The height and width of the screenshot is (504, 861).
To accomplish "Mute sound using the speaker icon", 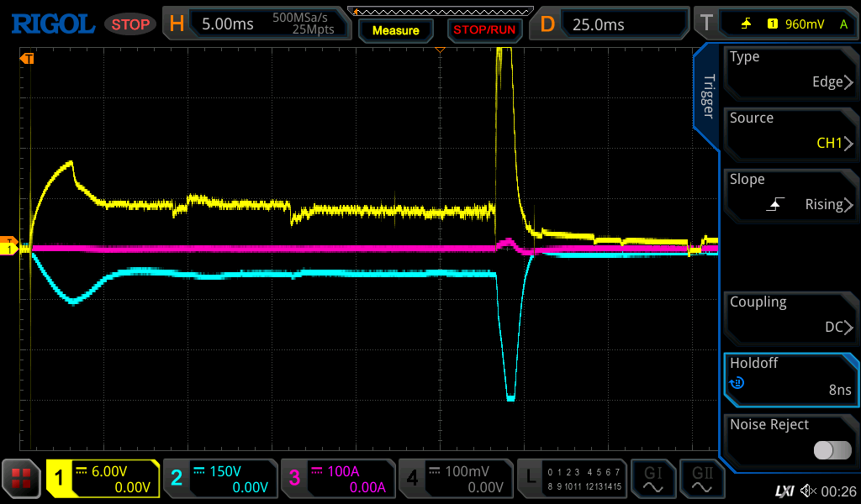I will (808, 491).
